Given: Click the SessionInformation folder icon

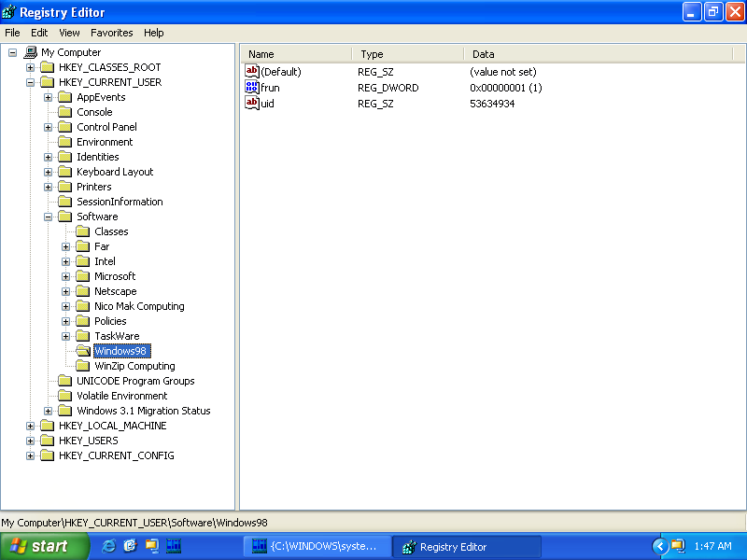Looking at the screenshot, I should tap(64, 202).
